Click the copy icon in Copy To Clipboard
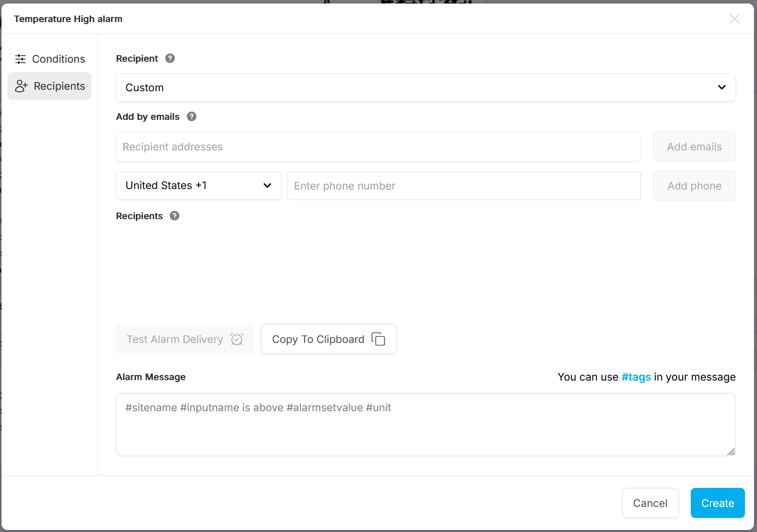 click(x=378, y=339)
